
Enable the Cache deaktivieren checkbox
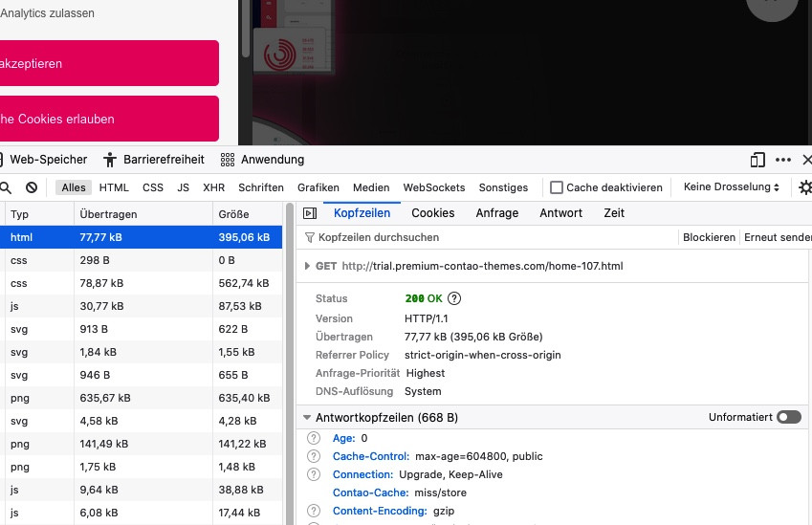pyautogui.click(x=556, y=188)
